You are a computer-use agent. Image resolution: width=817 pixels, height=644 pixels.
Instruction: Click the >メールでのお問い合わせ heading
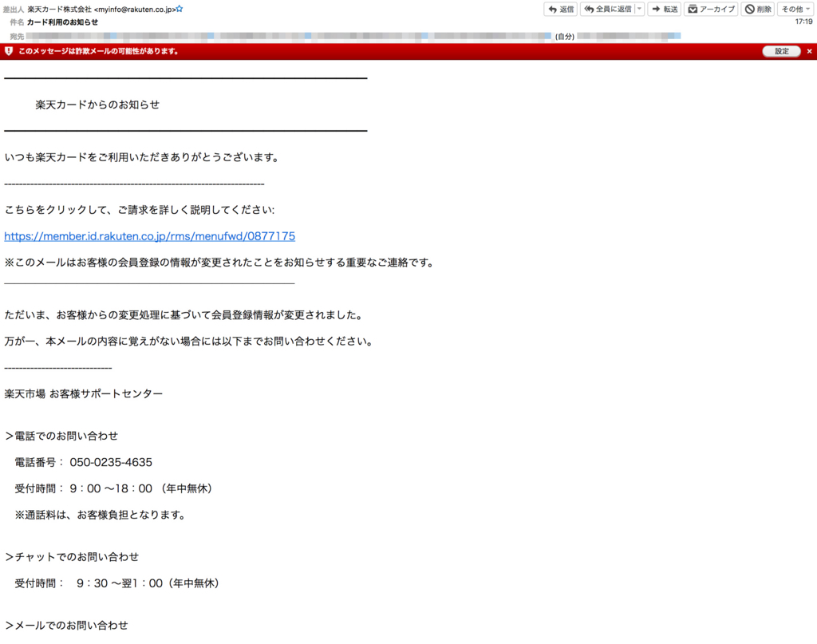66,625
